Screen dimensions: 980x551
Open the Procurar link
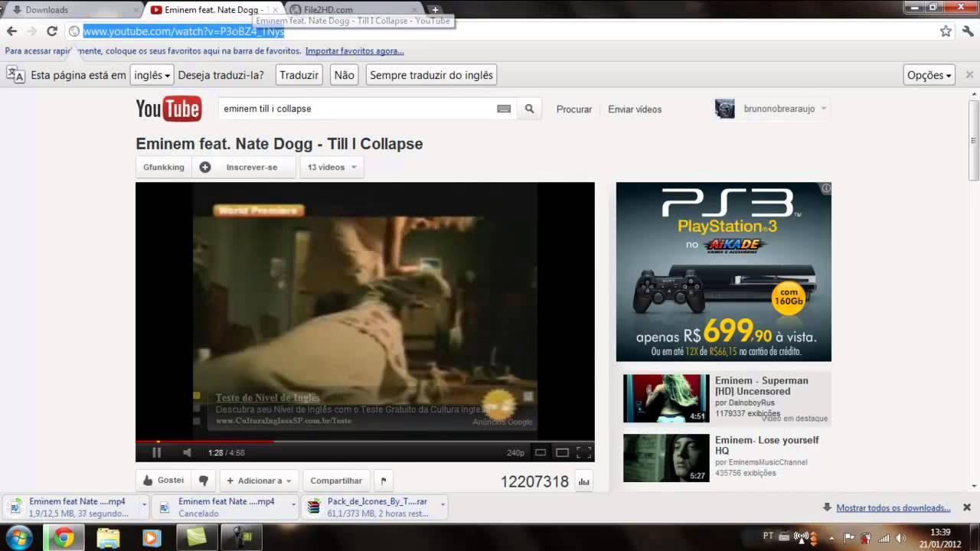point(574,109)
